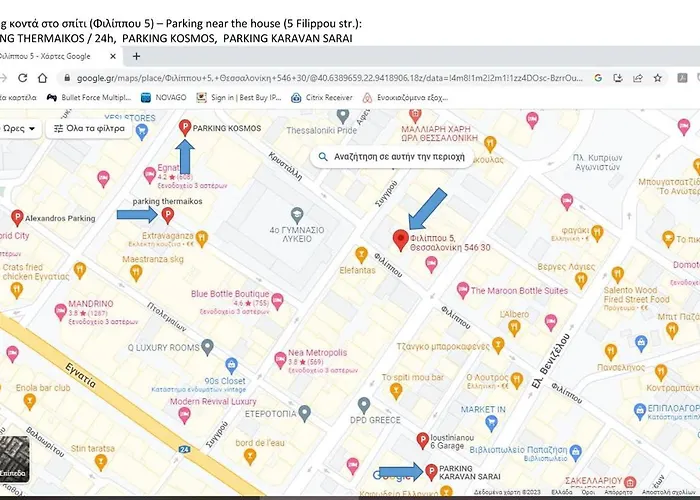Open a new browser tab
The height and width of the screenshot is (500, 700).
[x=137, y=56]
